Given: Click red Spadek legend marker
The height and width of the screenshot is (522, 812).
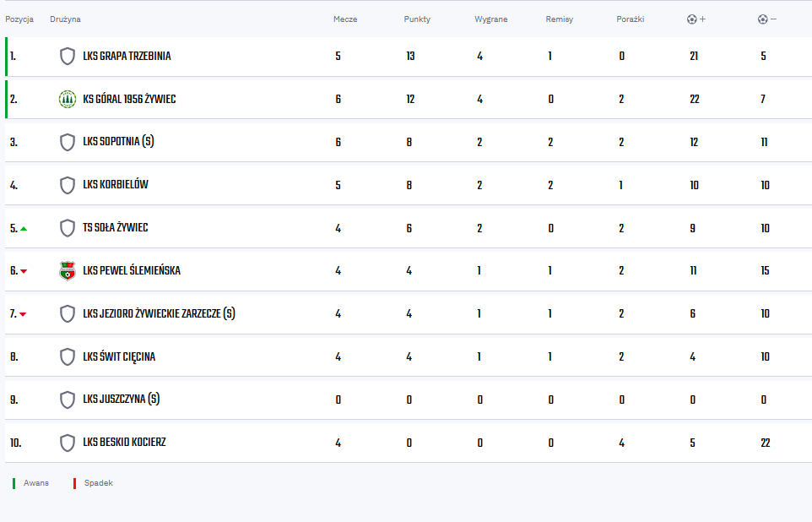Looking at the screenshot, I should click(74, 483).
